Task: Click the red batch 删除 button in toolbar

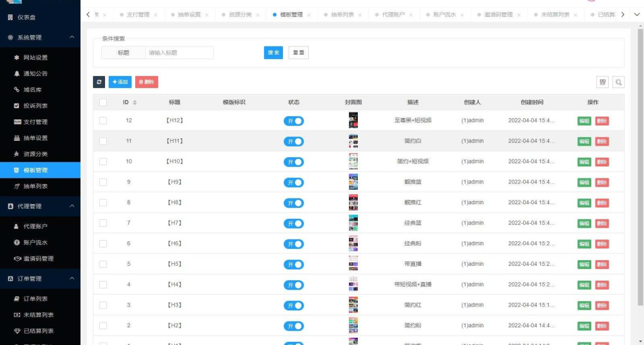Action: coord(147,82)
